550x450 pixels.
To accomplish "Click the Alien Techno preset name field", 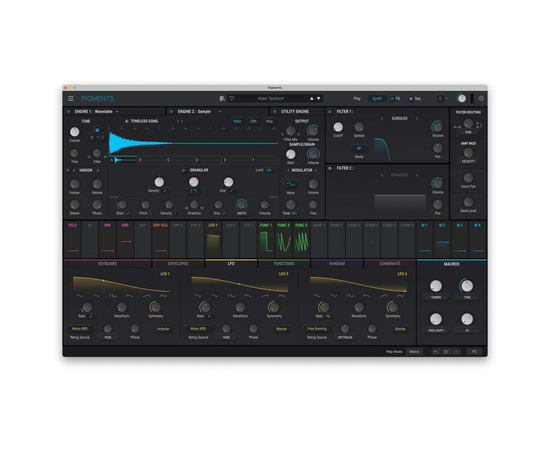I will click(271, 99).
